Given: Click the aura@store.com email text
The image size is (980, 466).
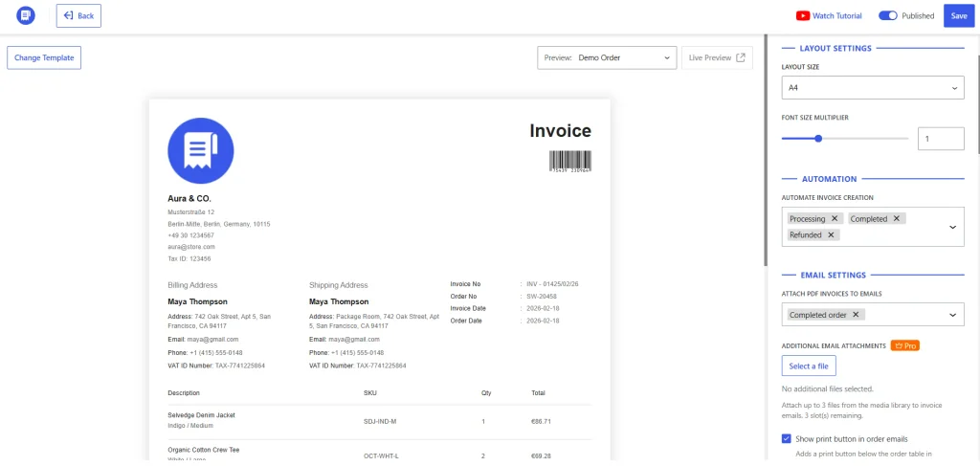Looking at the screenshot, I should (x=191, y=247).
